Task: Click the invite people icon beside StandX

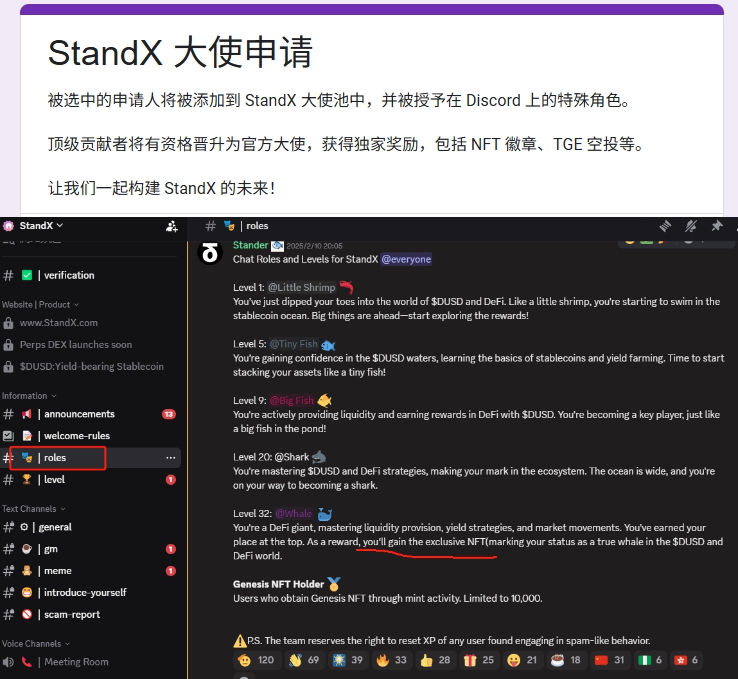Action: [x=171, y=226]
